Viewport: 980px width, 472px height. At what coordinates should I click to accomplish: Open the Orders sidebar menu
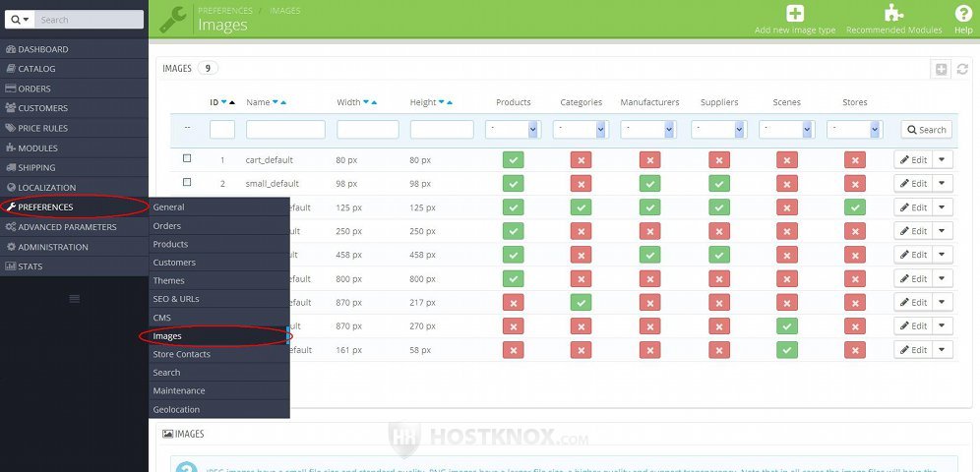(x=74, y=88)
